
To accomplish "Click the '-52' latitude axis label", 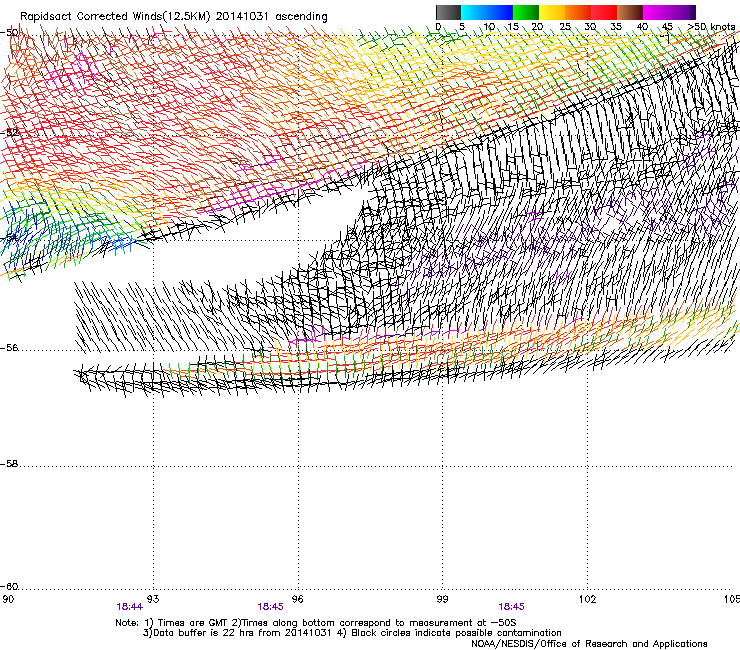I will point(9,132).
